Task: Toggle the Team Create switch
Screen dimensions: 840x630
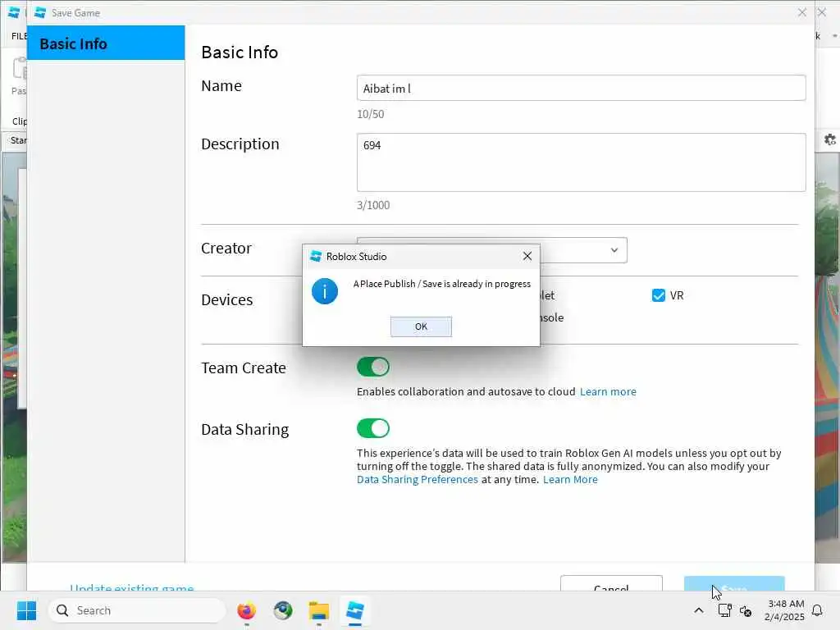Action: (373, 367)
